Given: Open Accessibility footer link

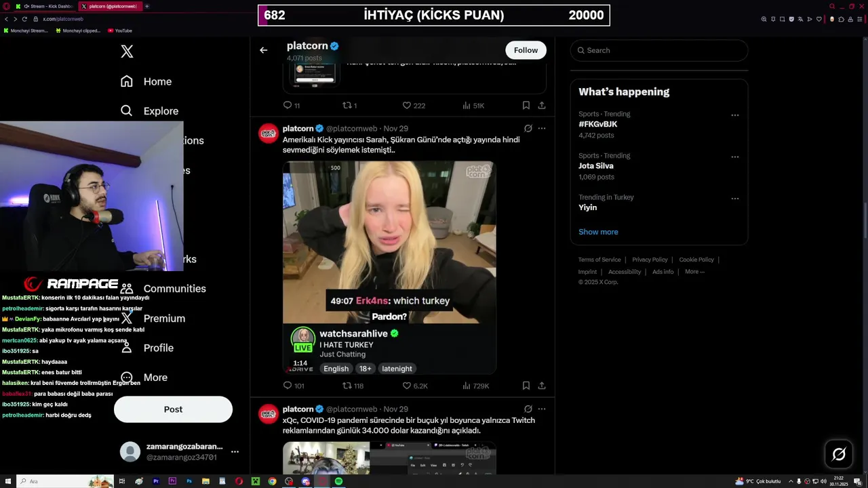Looking at the screenshot, I should coord(625,272).
